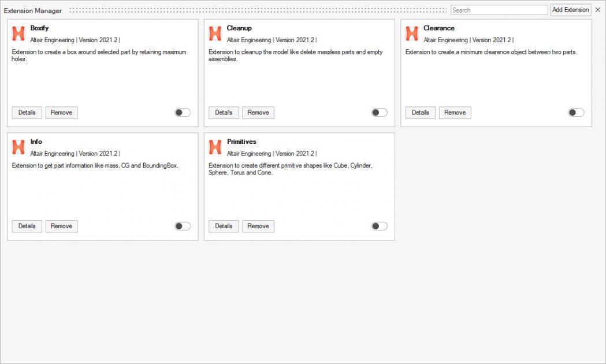Viewport: 606px width, 364px height.
Task: Click the Primitives extension logo icon
Action: click(215, 147)
